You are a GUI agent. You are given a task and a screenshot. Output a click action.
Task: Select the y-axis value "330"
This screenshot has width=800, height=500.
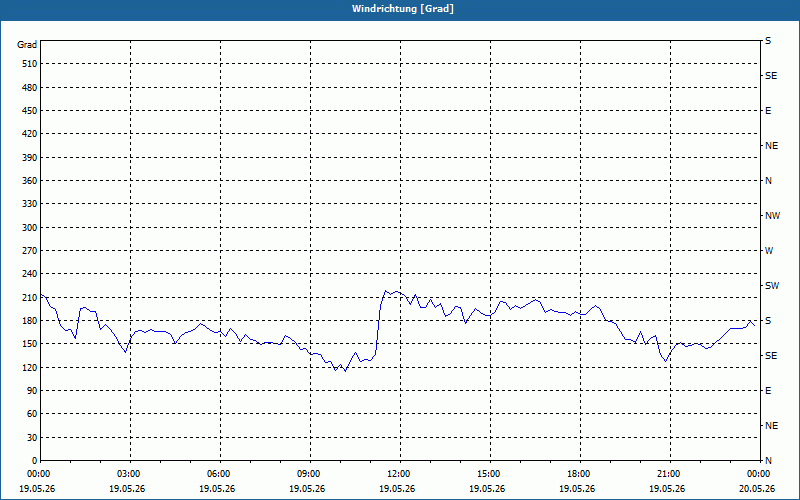[x=30, y=204]
